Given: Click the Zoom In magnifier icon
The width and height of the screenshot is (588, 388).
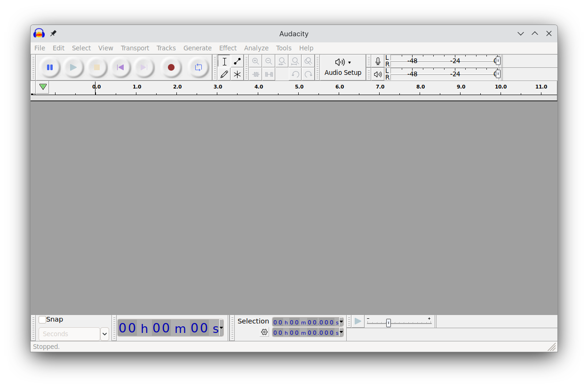Looking at the screenshot, I should [255, 61].
